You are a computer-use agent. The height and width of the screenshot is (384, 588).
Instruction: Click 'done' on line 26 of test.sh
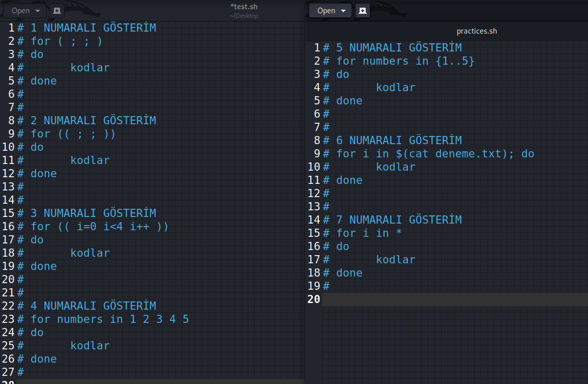44,359
